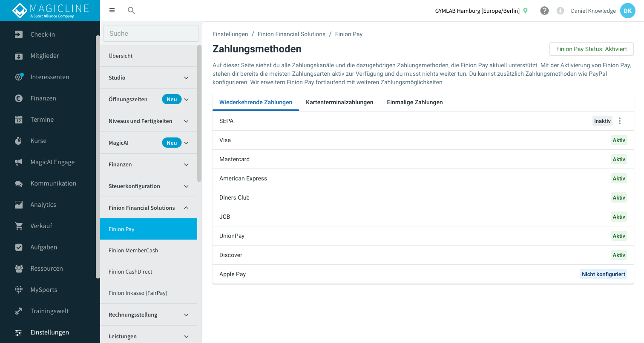This screenshot has height=343, width=644.
Task: Click the Neu badge beside Öffnungszeiten
Action: (172, 99)
